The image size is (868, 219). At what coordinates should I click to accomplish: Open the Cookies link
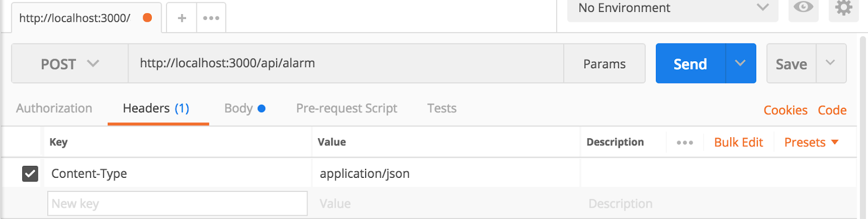coord(786,110)
